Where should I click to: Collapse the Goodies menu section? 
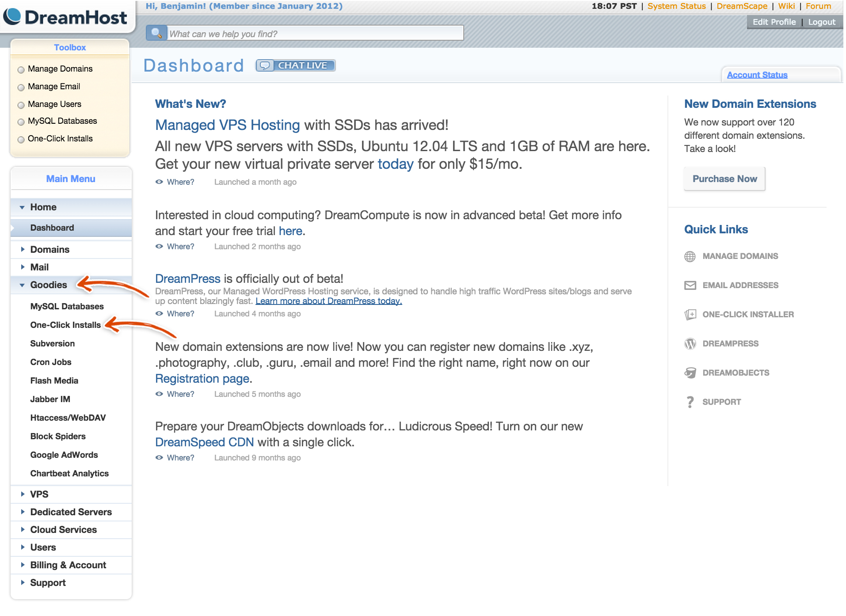(48, 285)
